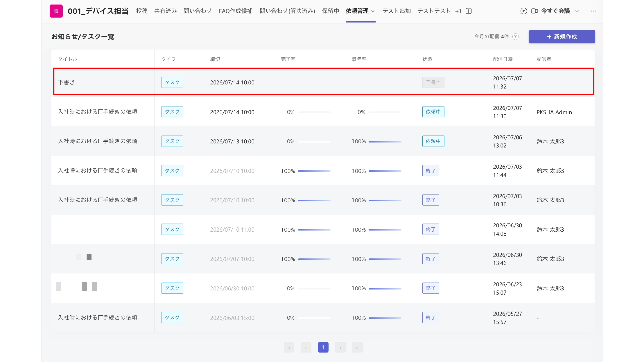Click the 配信者 column header

[x=544, y=59]
